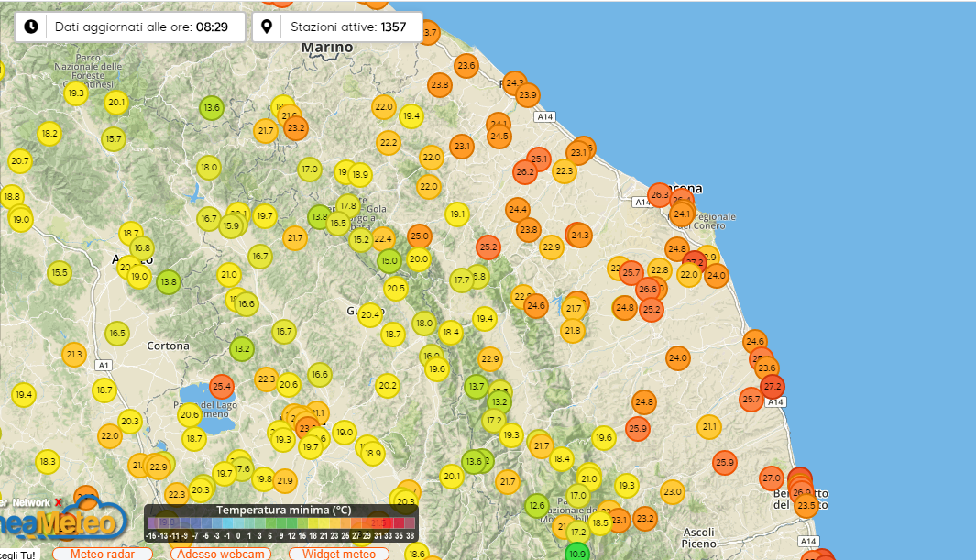The height and width of the screenshot is (560, 976).
Task: Select the 15.0 green station marker
Action: pos(389,260)
